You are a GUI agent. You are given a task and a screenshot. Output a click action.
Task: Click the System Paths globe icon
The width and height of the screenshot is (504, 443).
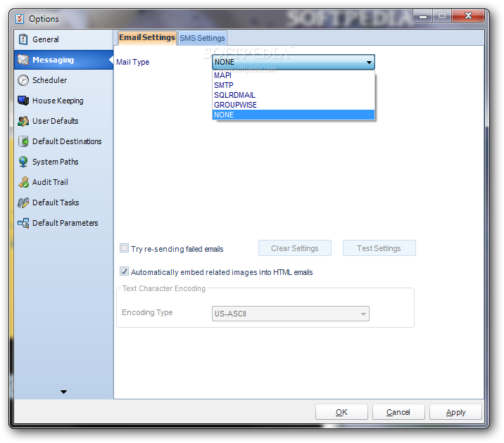click(23, 162)
